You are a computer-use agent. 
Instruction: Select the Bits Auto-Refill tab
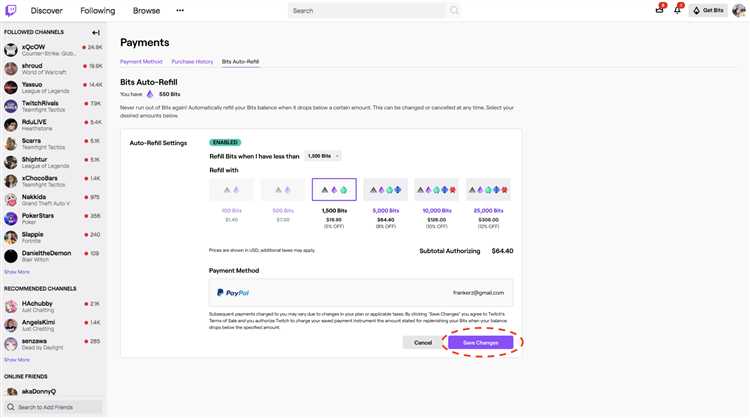(240, 62)
